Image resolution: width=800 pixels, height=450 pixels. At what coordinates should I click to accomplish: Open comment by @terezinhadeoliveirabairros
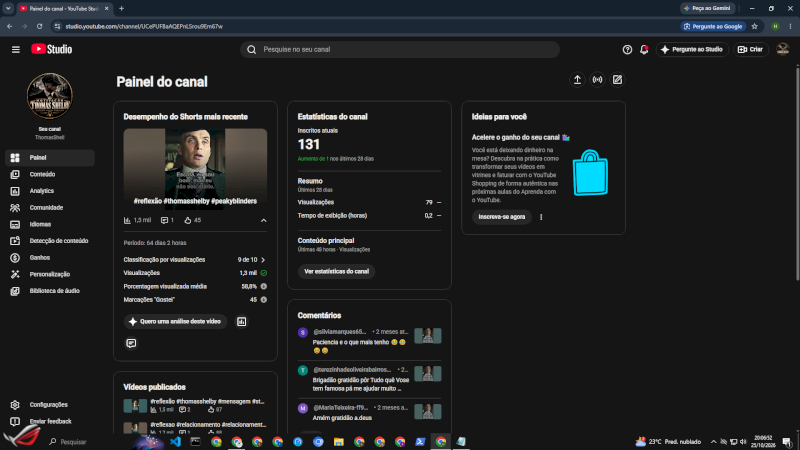[x=369, y=379]
